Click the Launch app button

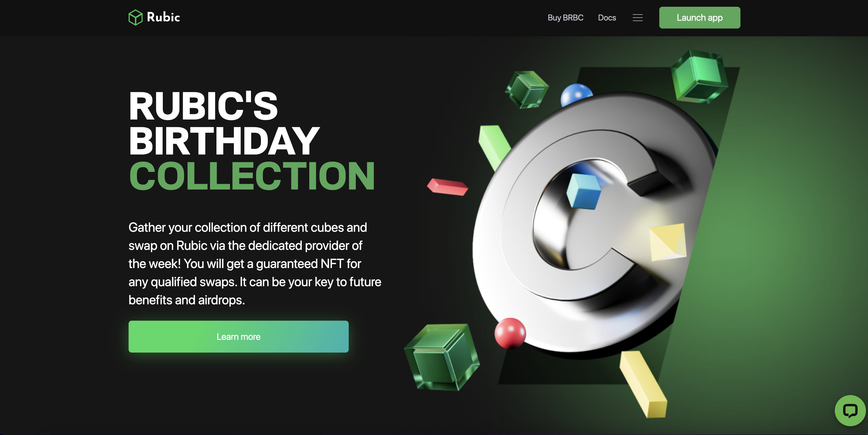point(699,18)
